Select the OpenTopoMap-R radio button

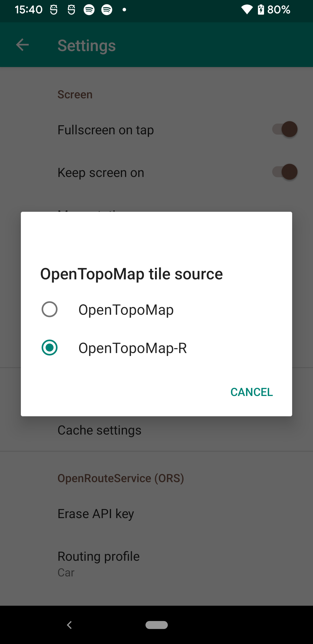tap(50, 348)
